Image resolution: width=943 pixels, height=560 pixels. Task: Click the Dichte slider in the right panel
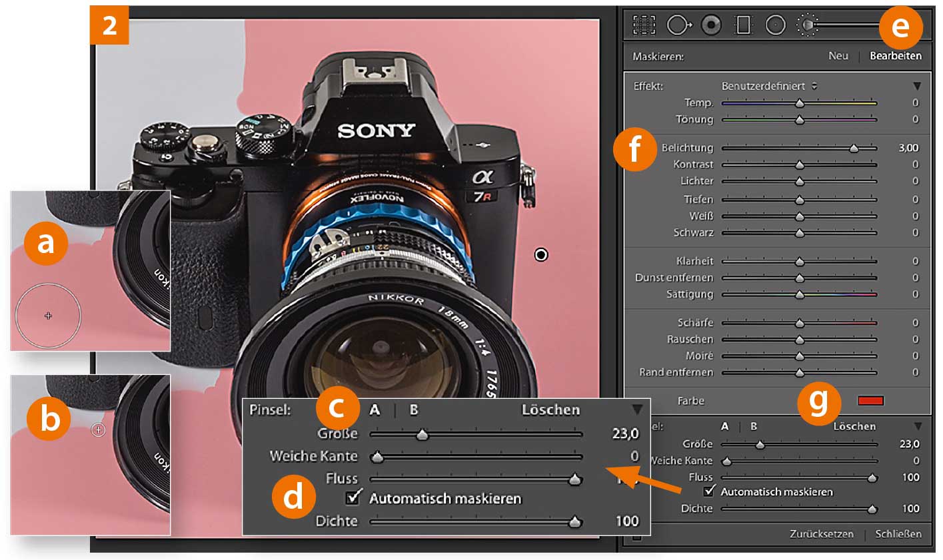(800, 509)
